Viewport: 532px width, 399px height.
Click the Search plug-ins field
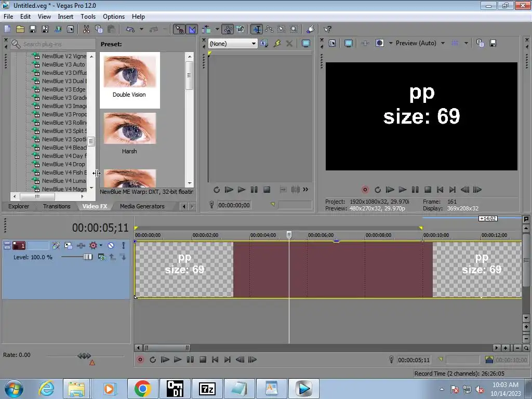coord(53,44)
